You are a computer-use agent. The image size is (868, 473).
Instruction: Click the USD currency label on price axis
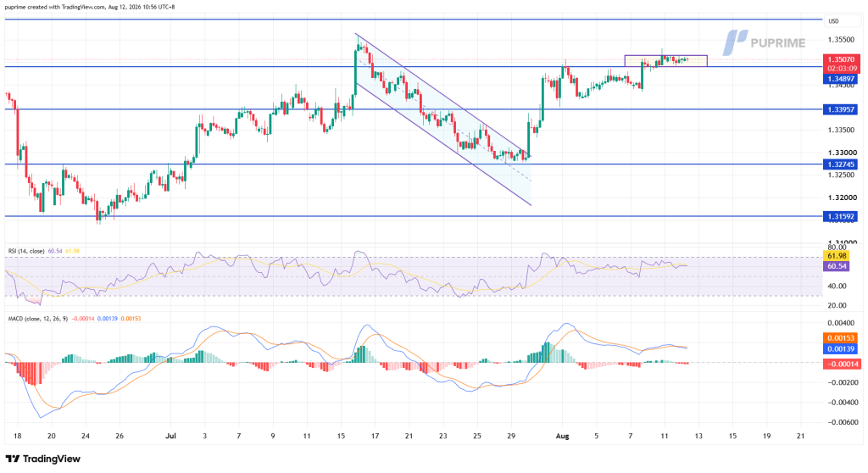(x=833, y=21)
